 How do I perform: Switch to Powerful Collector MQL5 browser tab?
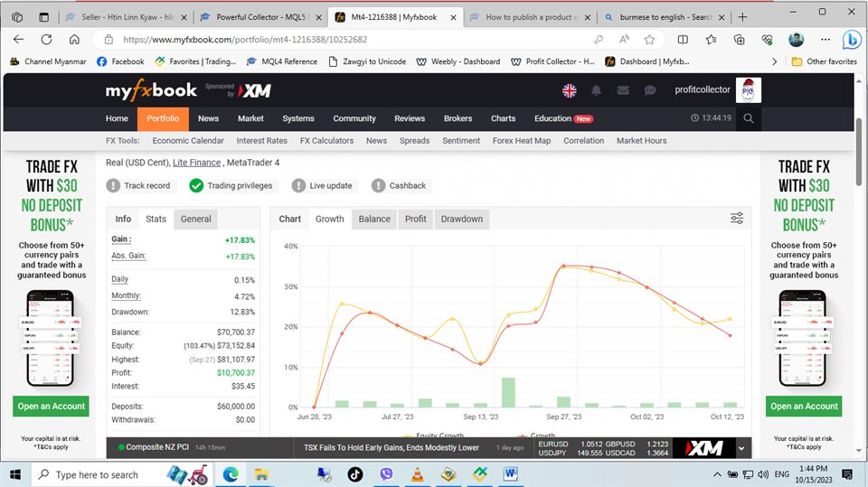tap(259, 17)
